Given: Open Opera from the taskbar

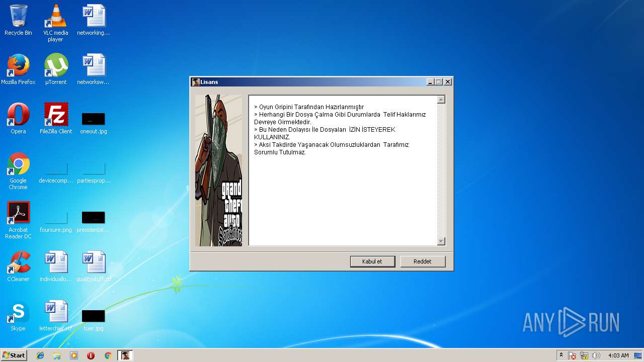Looking at the screenshot, I should (91, 355).
